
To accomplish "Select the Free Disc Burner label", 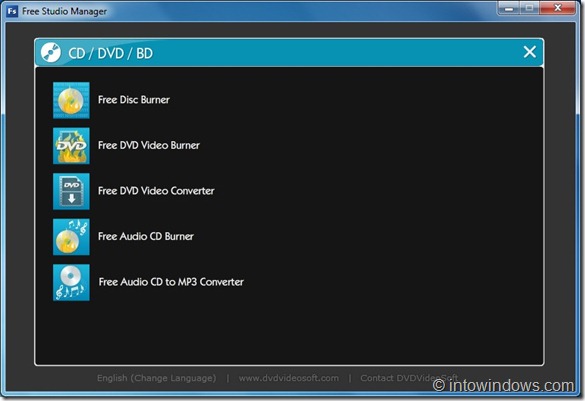I will [x=134, y=100].
